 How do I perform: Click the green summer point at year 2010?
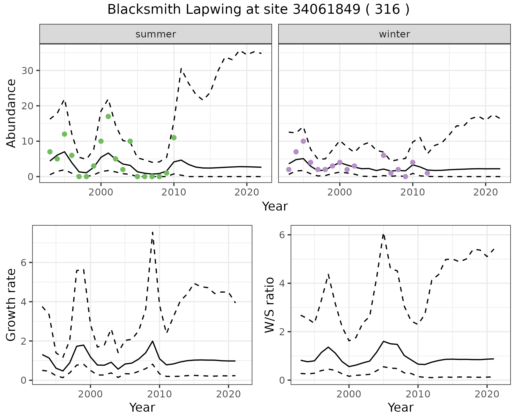(x=174, y=138)
